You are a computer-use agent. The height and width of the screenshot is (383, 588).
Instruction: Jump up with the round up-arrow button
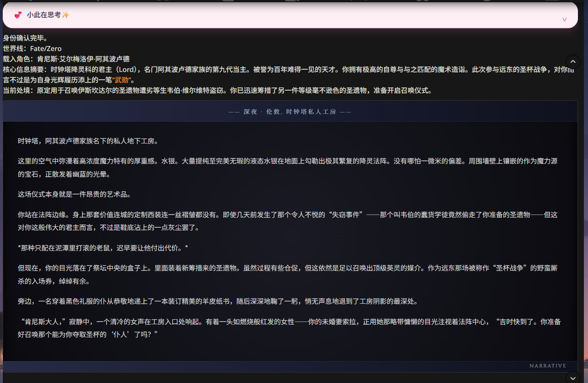(573, 61)
